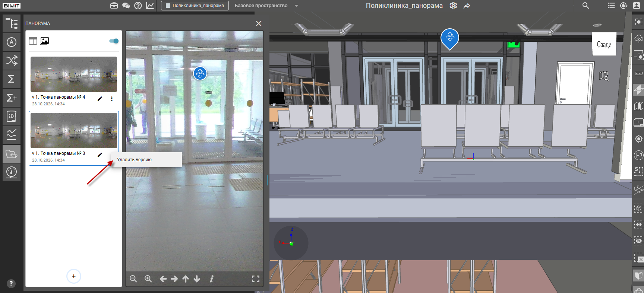Screen dimensions: 644x293
Task: Open the collision check (shuffle) tool
Action: tap(12, 60)
